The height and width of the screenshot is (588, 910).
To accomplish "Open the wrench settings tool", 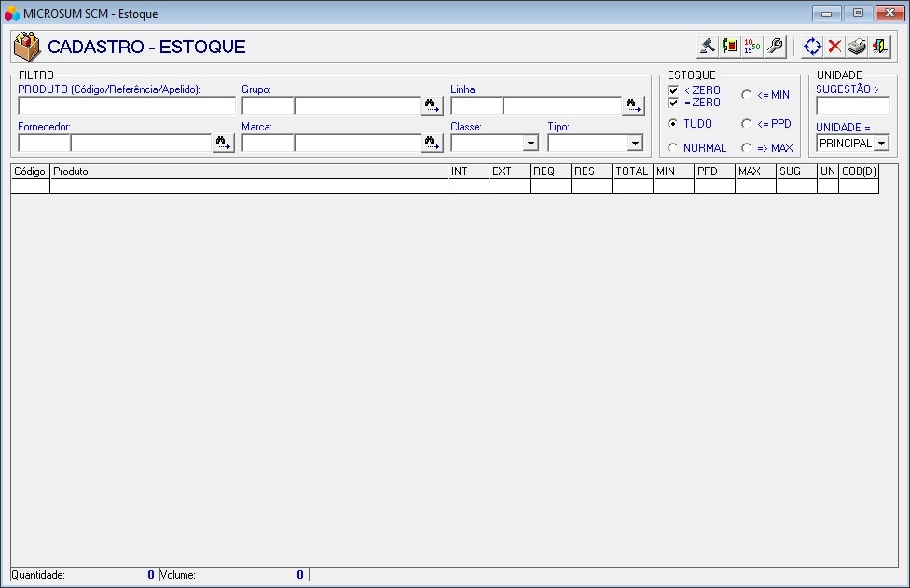I will [x=775, y=46].
